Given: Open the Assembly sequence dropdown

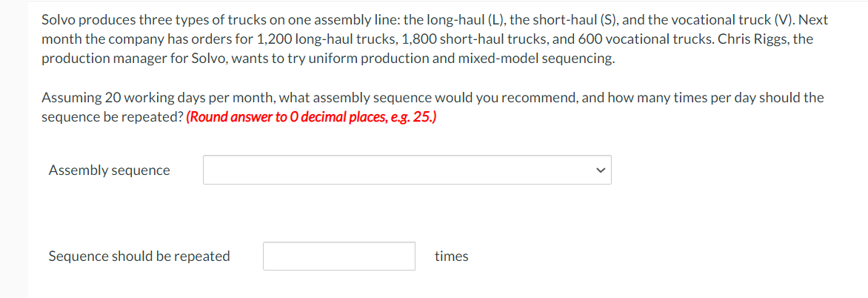Looking at the screenshot, I should [x=407, y=170].
